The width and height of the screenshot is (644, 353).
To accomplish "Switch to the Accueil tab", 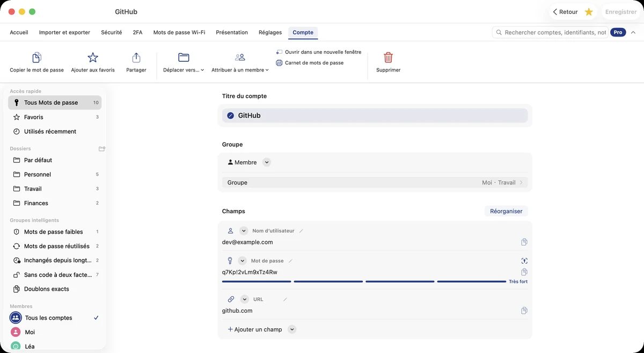I will click(19, 32).
